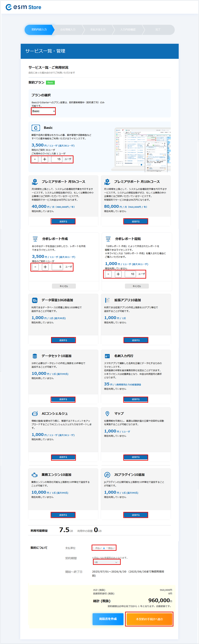Click the 分析レポート作成 chart icon

coord(35,239)
